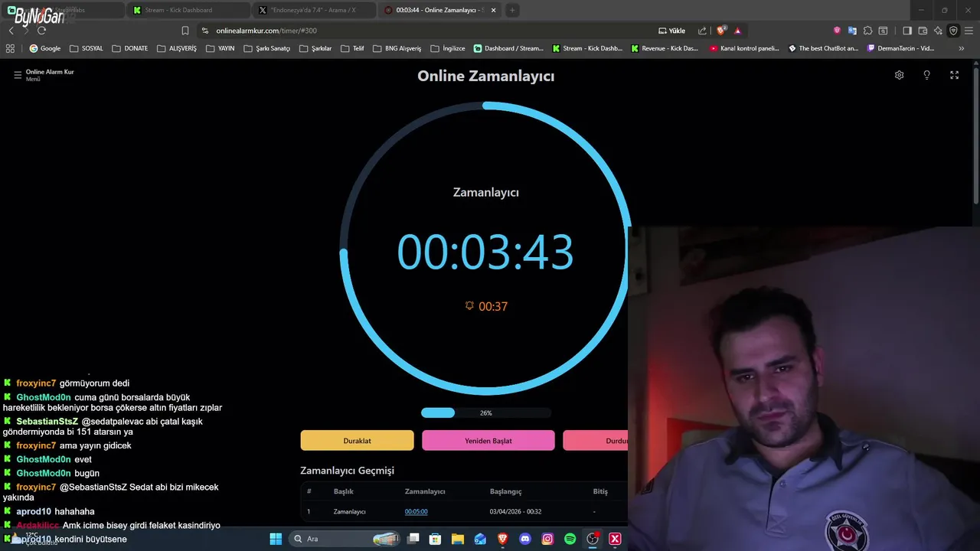Open the Online Alarm Kur hamburger menu

(18, 75)
